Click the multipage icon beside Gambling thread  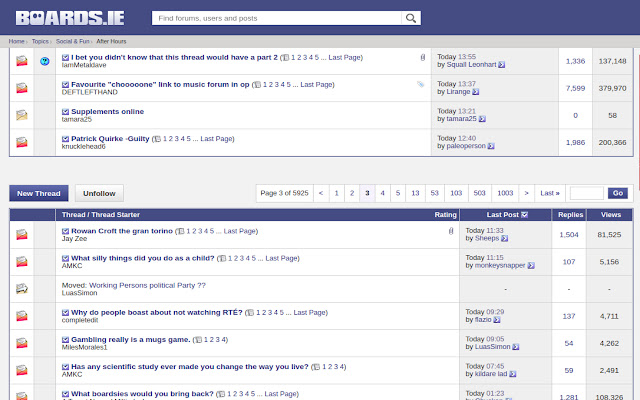point(198,340)
